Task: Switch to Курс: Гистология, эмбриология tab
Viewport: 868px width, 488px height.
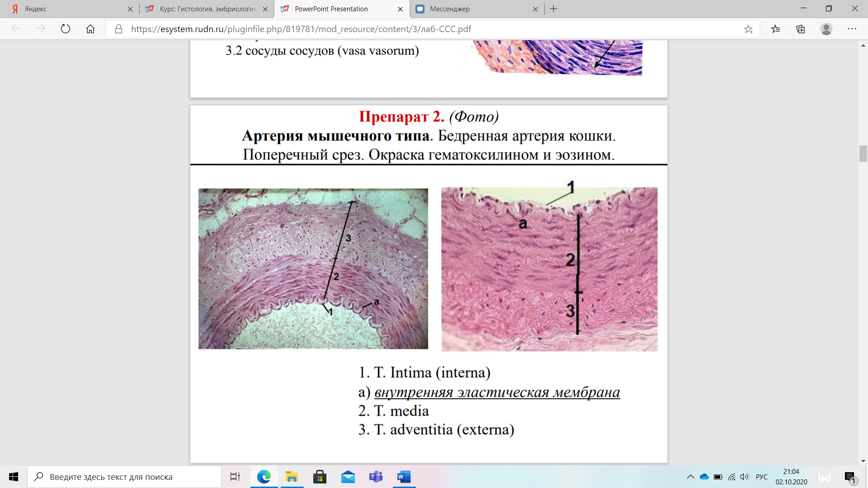Action: pos(207,9)
